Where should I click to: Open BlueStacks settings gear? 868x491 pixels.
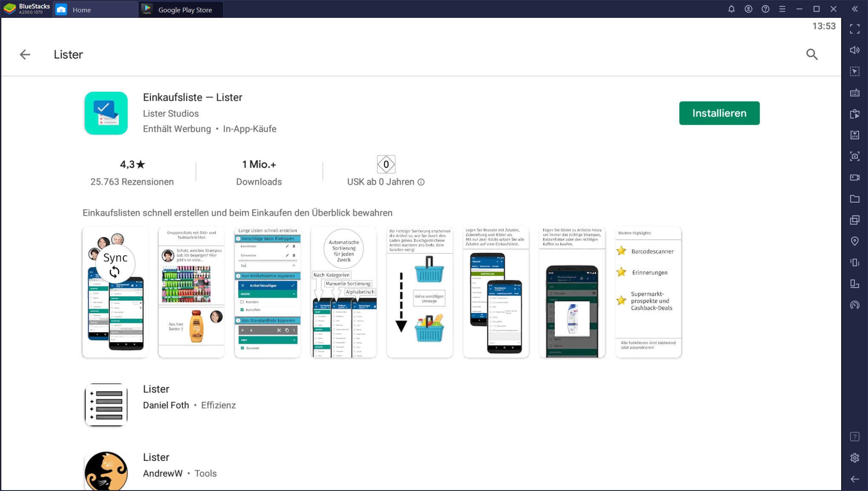855,458
